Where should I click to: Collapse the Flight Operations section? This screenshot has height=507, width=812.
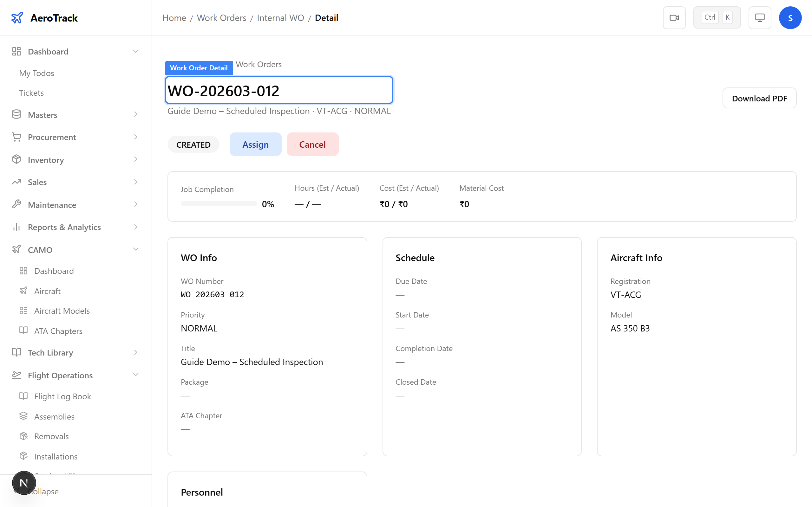coord(135,375)
